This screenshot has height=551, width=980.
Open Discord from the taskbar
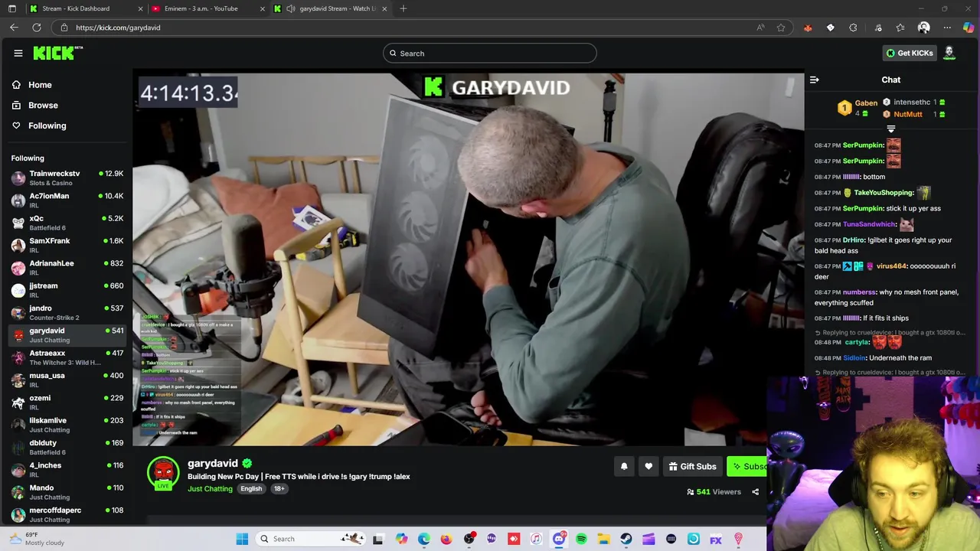pyautogui.click(x=559, y=539)
